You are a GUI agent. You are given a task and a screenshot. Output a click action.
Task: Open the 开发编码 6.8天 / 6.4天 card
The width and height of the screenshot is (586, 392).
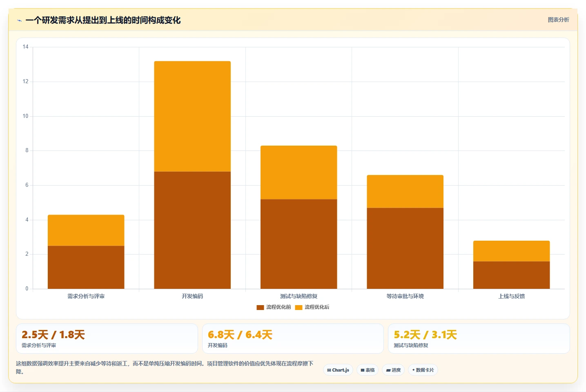pyautogui.click(x=293, y=339)
